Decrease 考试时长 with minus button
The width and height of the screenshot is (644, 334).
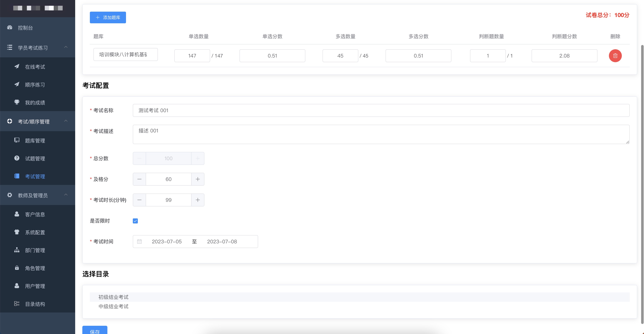139,200
